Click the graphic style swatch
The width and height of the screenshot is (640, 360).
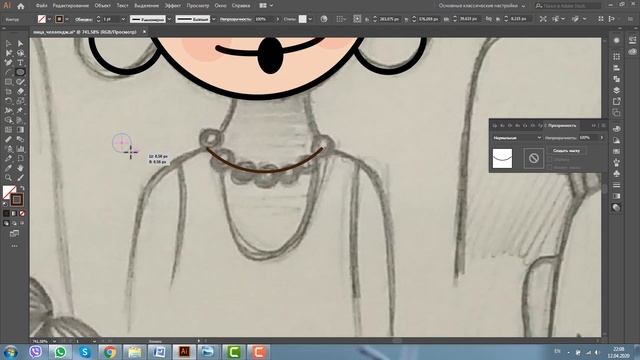click(302, 19)
